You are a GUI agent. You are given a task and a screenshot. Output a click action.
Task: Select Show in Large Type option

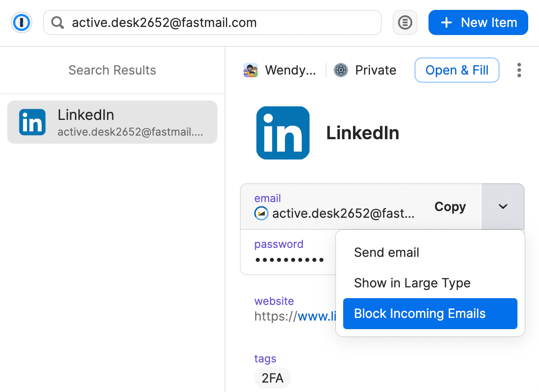[x=412, y=283]
